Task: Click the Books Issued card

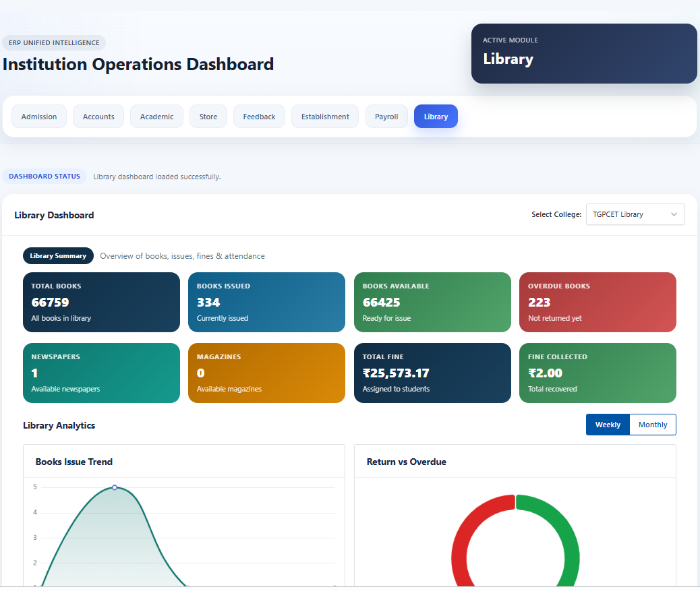Action: pyautogui.click(x=266, y=303)
